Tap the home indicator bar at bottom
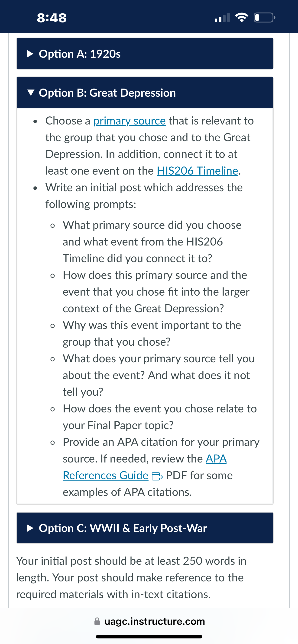This screenshot has height=644, width=298. 149,637
